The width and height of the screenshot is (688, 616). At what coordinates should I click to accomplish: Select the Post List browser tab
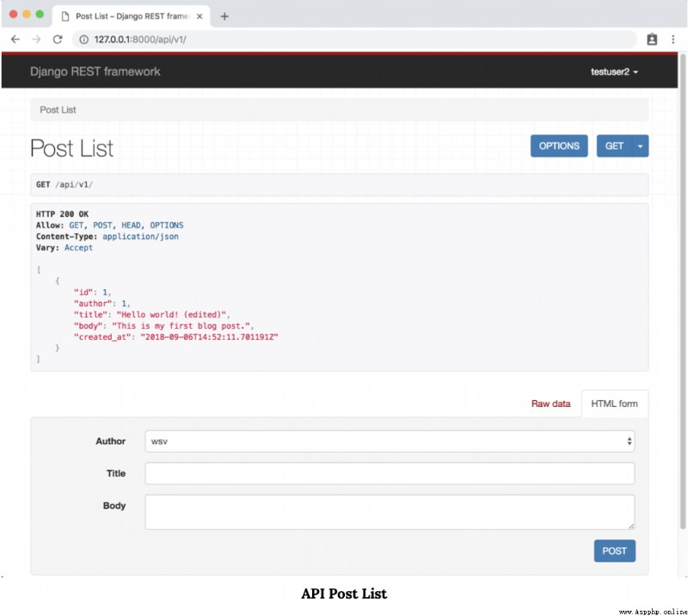[132, 16]
